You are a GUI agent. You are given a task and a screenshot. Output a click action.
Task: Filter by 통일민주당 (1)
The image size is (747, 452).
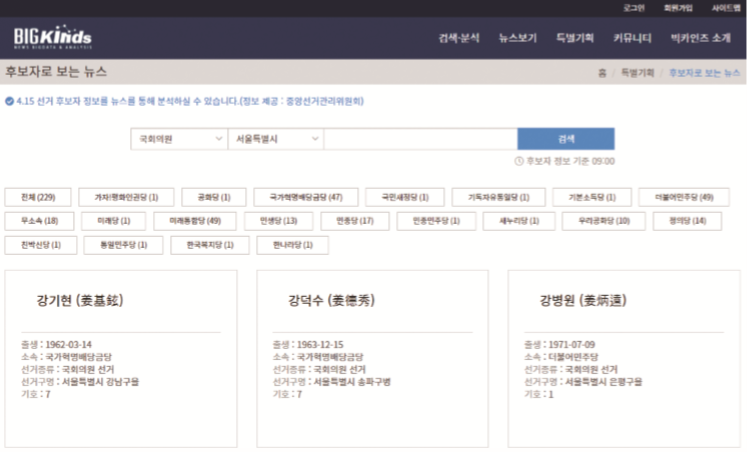(123, 245)
